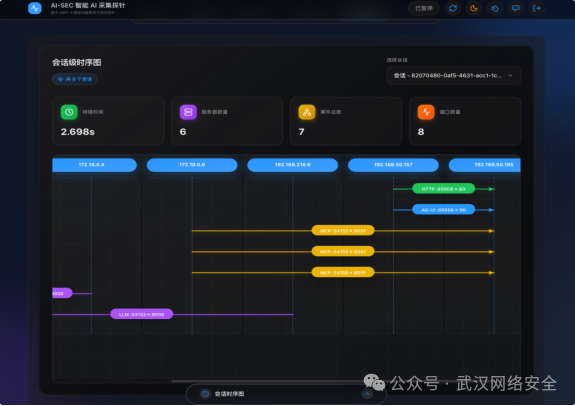Click the port count value 8
The image size is (575, 406).
coord(421,132)
